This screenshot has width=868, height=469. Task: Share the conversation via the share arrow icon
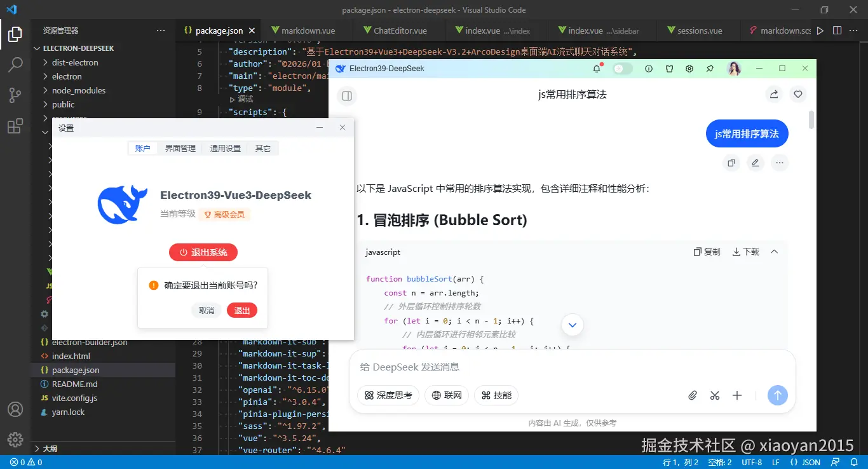(x=773, y=94)
